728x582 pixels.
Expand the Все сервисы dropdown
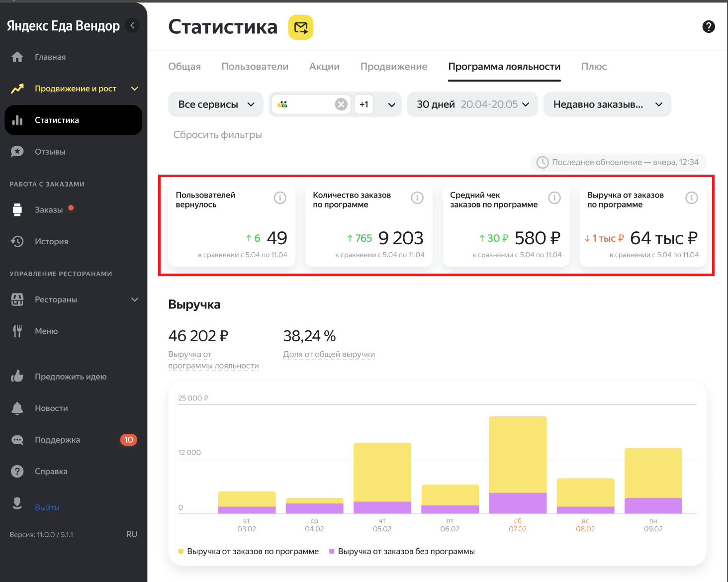216,104
